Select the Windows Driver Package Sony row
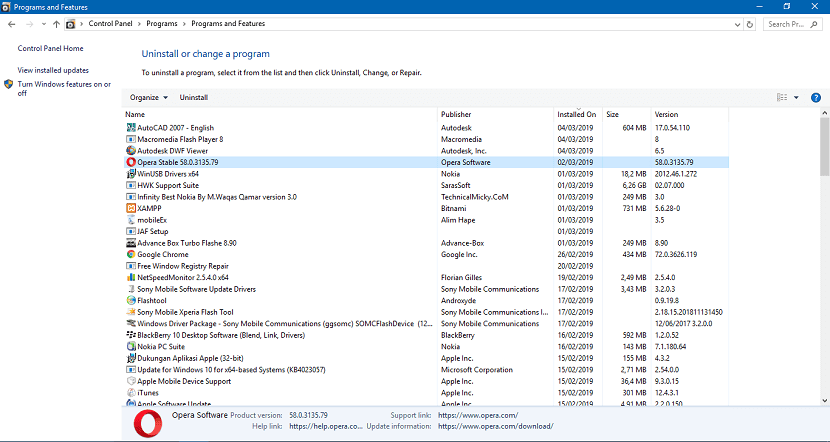 tap(426, 323)
